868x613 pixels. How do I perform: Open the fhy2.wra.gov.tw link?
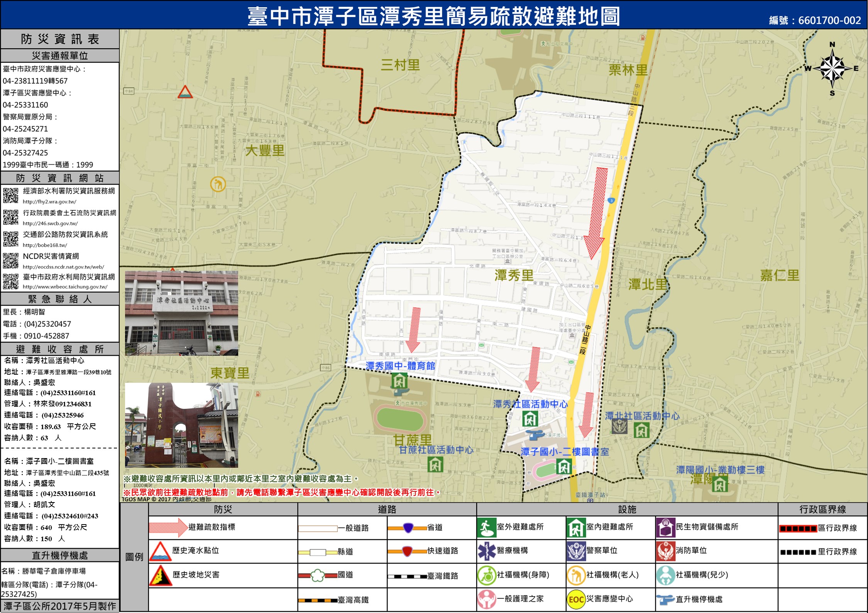[49, 202]
